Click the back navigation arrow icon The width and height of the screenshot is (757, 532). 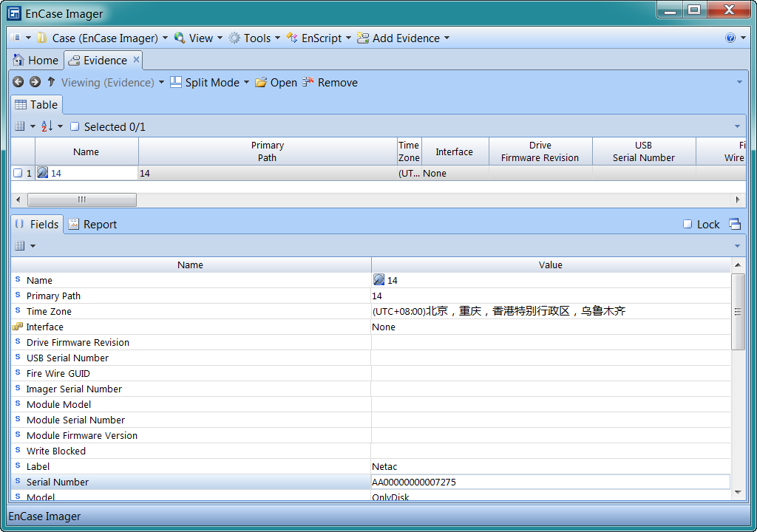coord(18,82)
